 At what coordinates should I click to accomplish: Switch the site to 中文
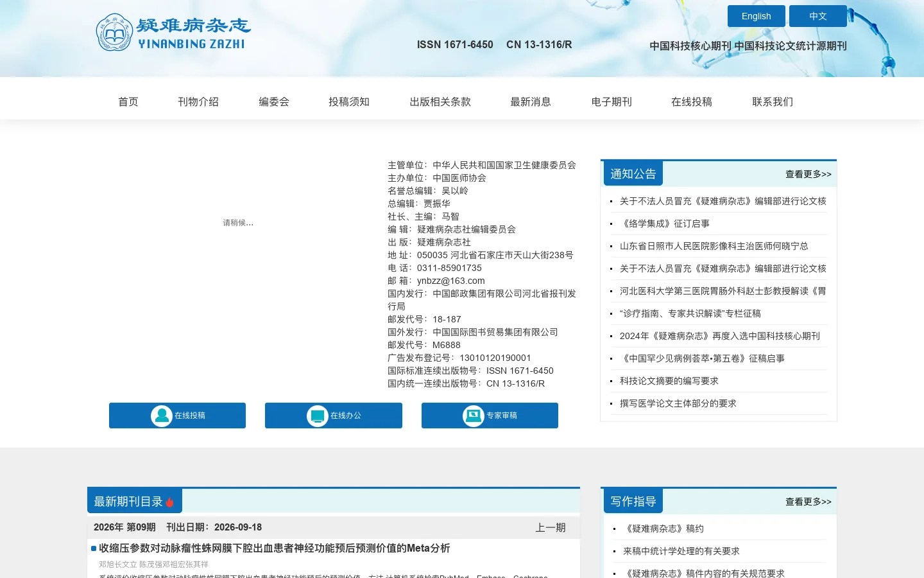817,16
